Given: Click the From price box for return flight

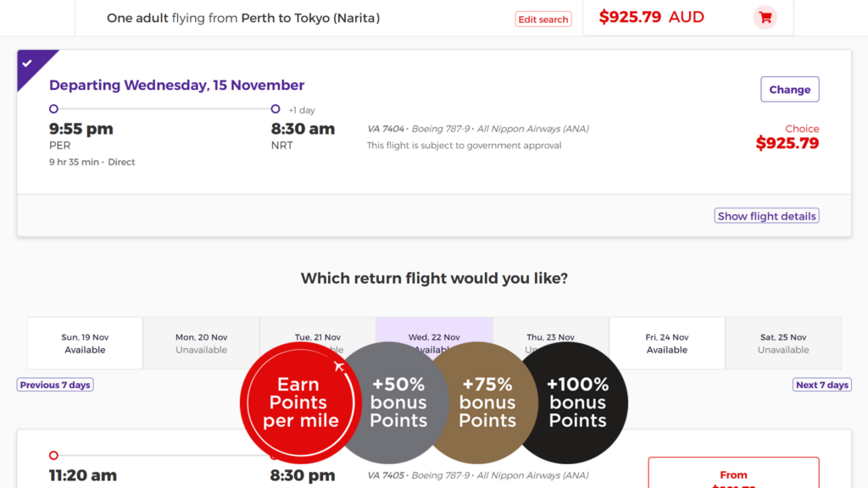Looking at the screenshot, I should tap(733, 474).
